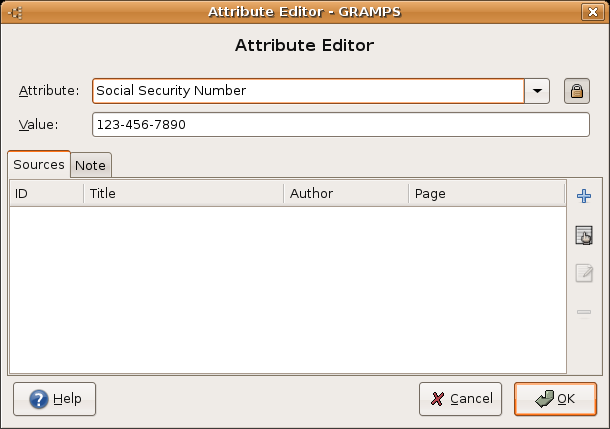This screenshot has width=610, height=429.
Task: Click the plus icon to add a new source
Action: click(x=584, y=196)
